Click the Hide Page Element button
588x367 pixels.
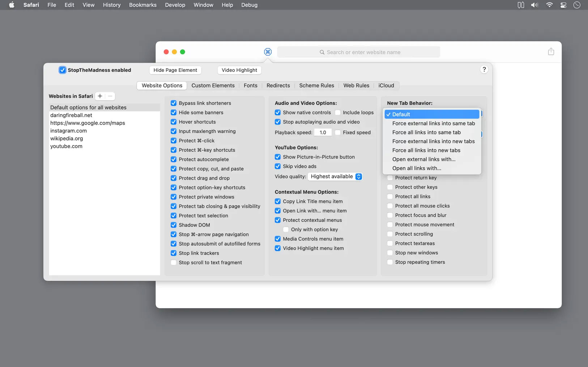pos(175,70)
